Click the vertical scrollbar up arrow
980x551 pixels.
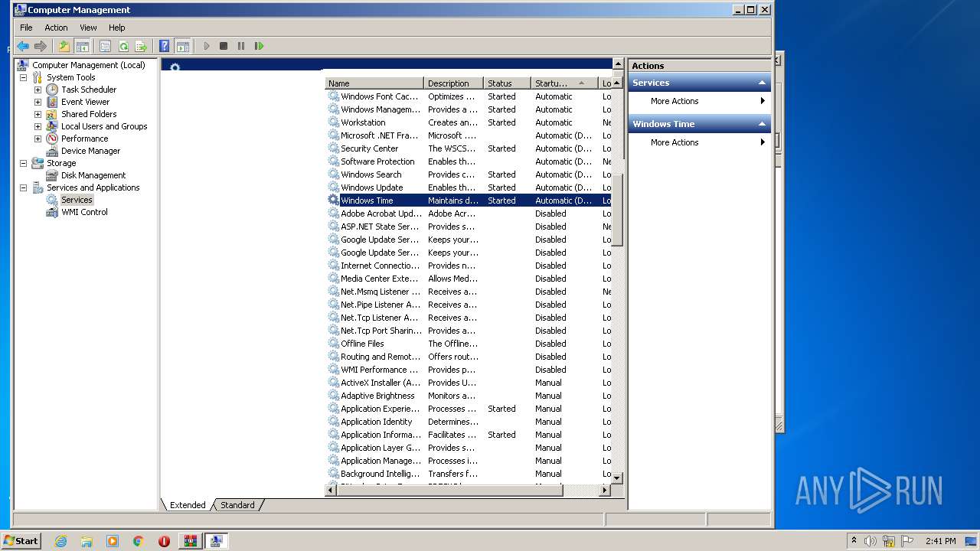(x=618, y=83)
